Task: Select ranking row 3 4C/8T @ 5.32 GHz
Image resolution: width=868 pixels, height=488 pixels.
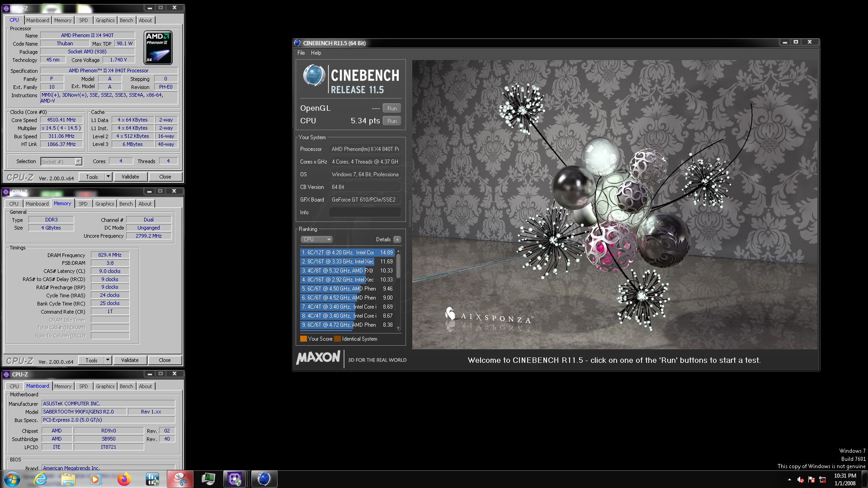Action: tap(347, 271)
